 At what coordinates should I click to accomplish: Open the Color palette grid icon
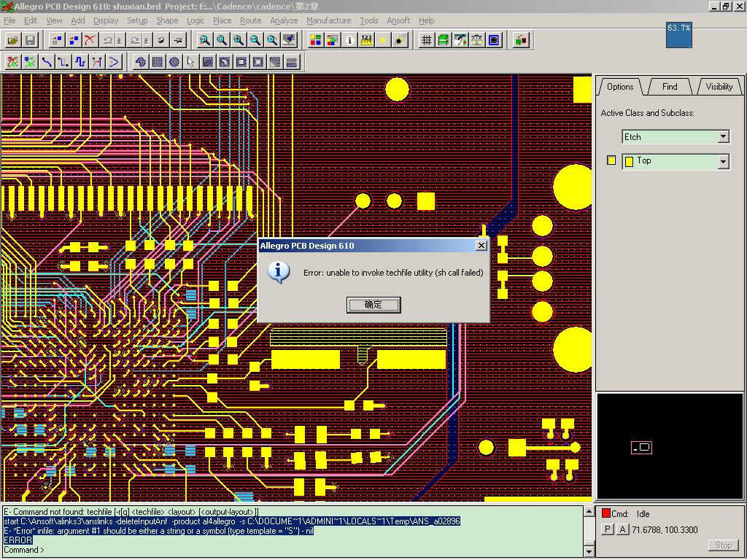click(316, 40)
